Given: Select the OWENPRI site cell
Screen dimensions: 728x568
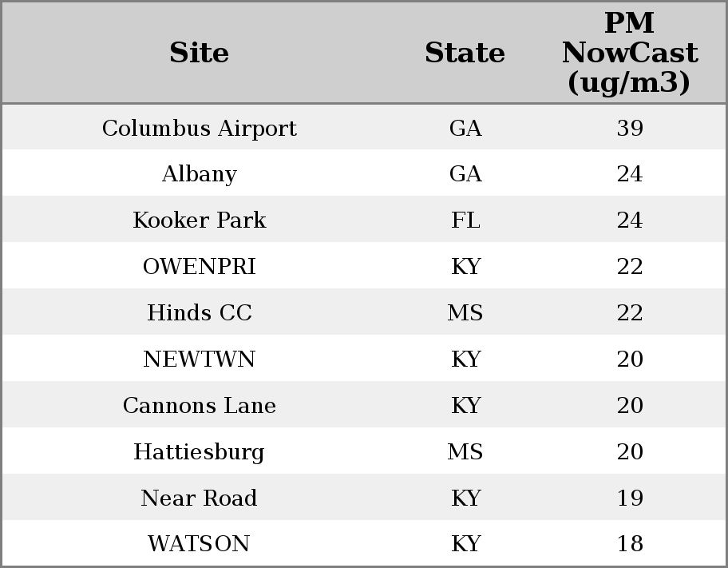Looking at the screenshot, I should point(199,267).
